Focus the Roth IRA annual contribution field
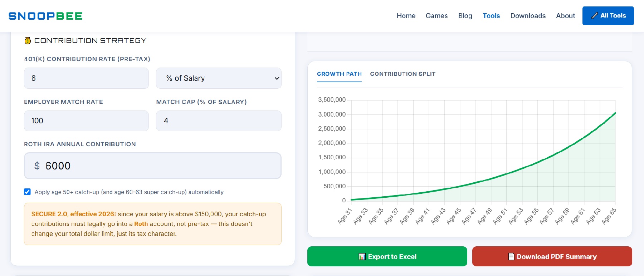The height and width of the screenshot is (276, 644). tap(153, 166)
